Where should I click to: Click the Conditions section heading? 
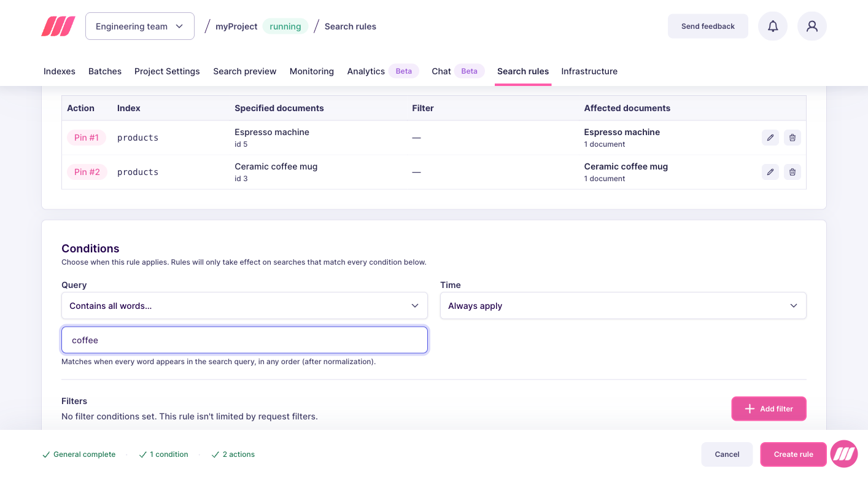pyautogui.click(x=90, y=249)
